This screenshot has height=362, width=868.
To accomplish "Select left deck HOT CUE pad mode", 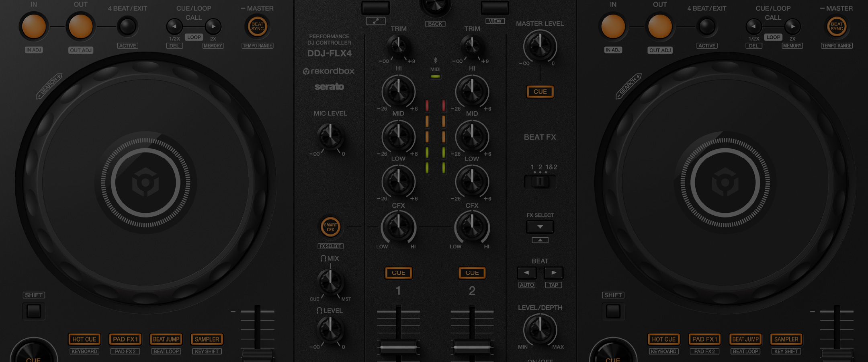I will [84, 339].
